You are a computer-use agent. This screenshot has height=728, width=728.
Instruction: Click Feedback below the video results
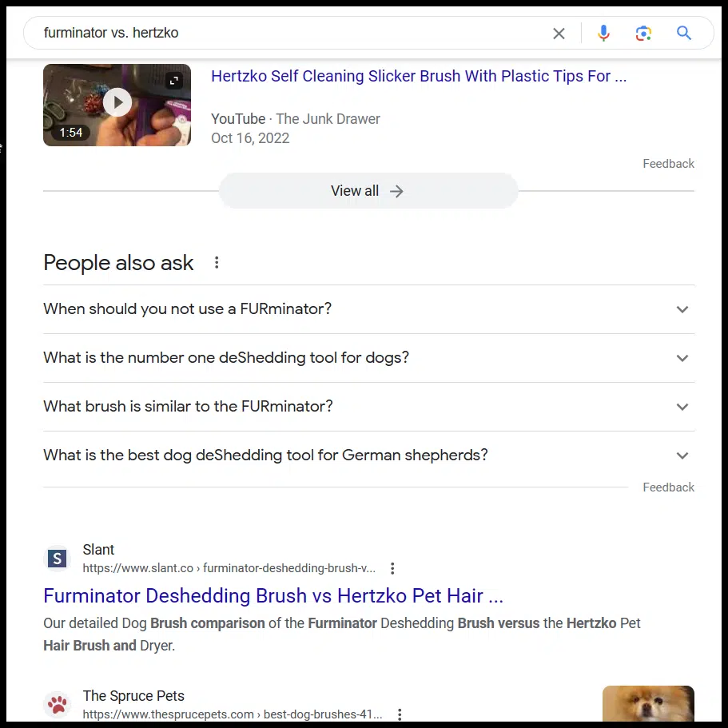click(x=668, y=164)
